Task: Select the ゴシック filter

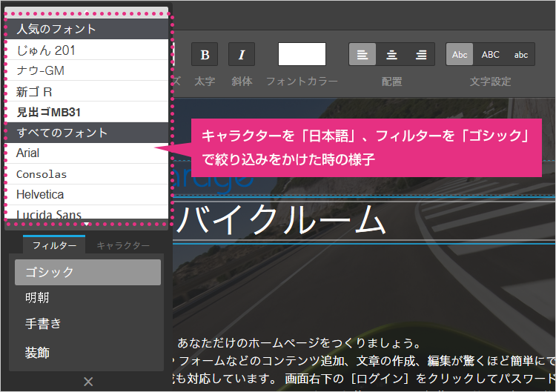Action: (87, 272)
